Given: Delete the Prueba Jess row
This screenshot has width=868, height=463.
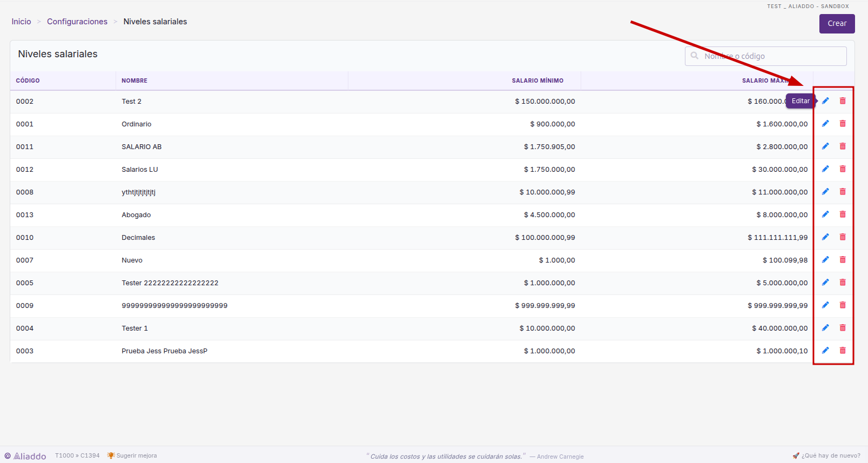Looking at the screenshot, I should tap(843, 351).
